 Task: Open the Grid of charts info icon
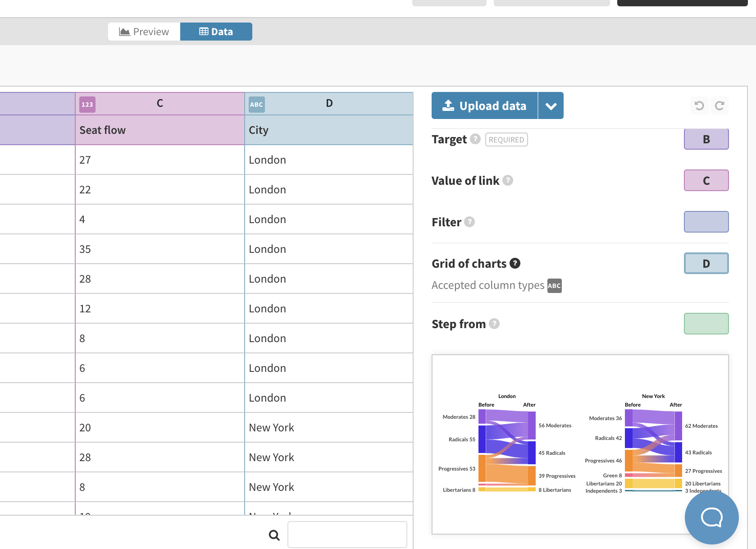pos(515,263)
